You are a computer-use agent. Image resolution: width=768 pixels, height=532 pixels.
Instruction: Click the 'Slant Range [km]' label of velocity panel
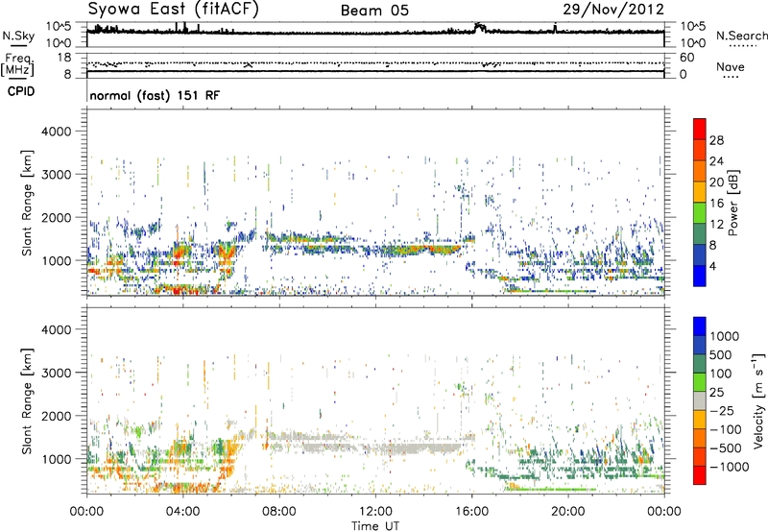coord(27,400)
